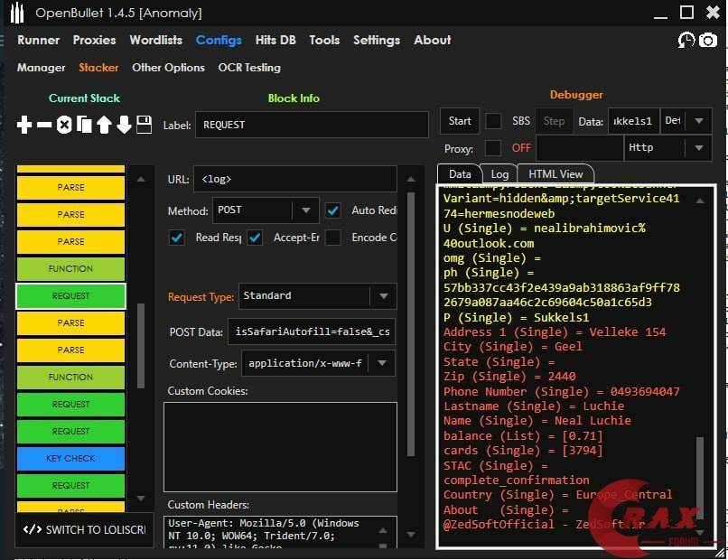Move the selected block down with down arrow
Viewport: 728px width, 560px height.
[124, 125]
